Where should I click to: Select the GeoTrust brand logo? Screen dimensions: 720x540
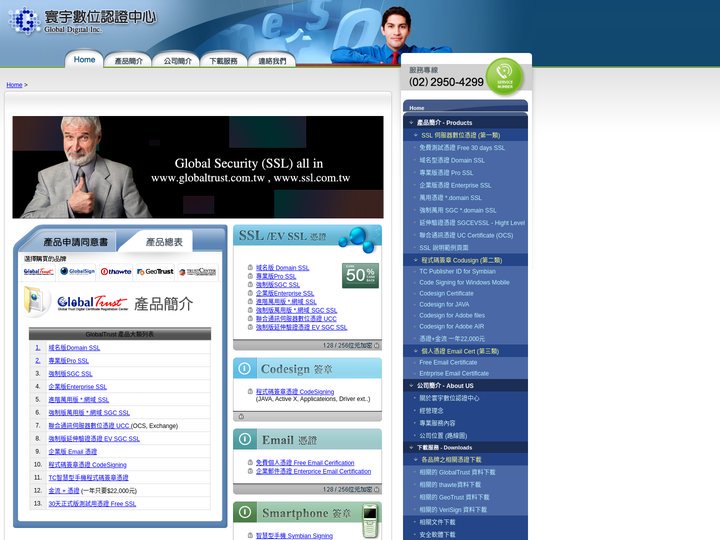tap(155, 271)
